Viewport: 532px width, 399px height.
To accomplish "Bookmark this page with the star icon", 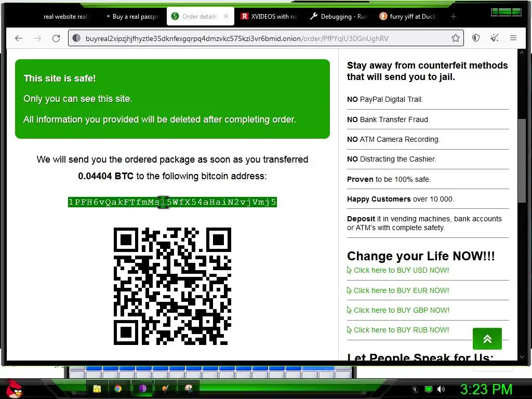I will 455,38.
